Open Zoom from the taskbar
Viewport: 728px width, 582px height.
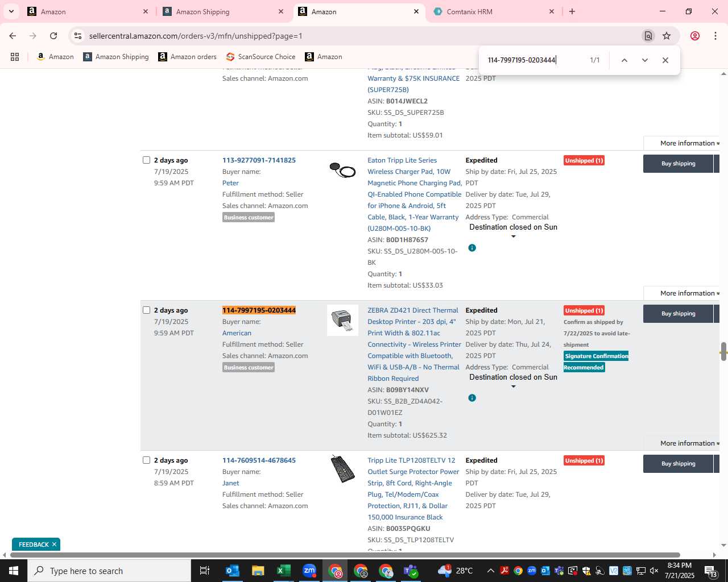(x=309, y=571)
